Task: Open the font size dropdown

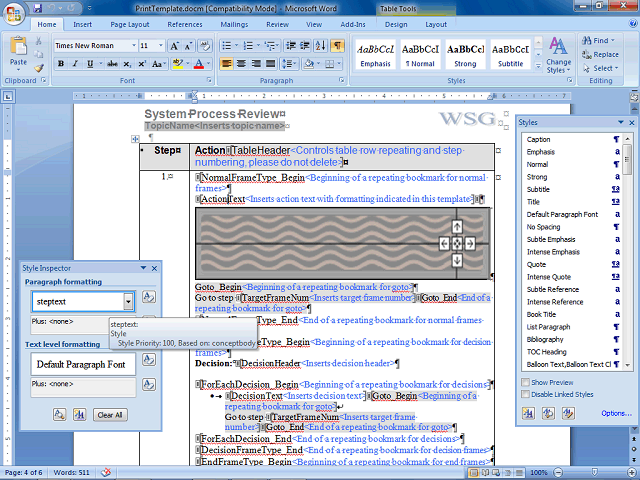Action: pos(161,46)
